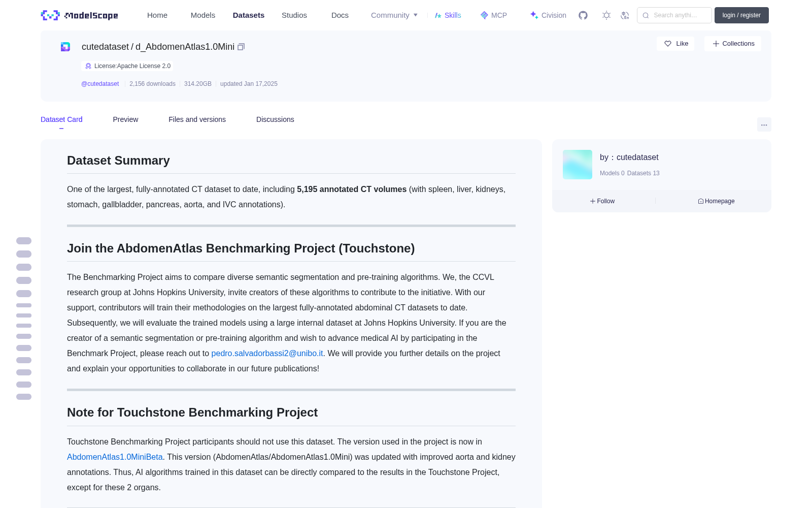The width and height of the screenshot is (812, 508).
Task: Click the 'Models 0' count
Action: click(612, 173)
